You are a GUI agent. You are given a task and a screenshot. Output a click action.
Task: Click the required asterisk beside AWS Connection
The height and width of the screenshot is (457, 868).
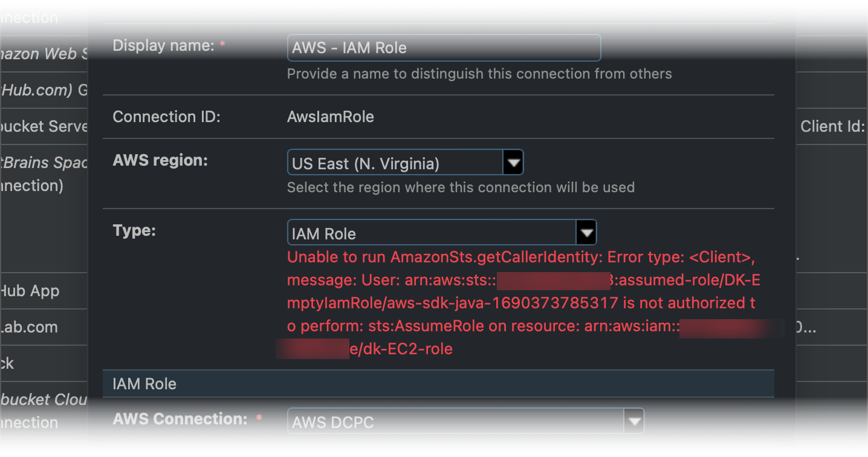coord(259,418)
